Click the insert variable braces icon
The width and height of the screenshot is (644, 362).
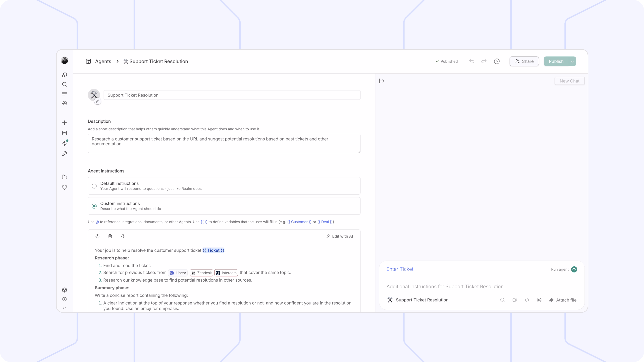coord(123,236)
